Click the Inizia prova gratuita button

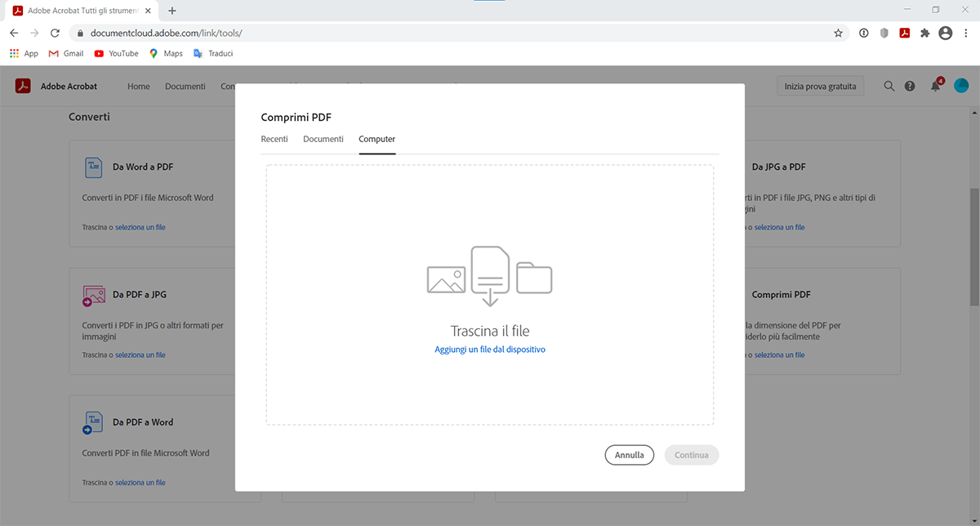click(820, 86)
